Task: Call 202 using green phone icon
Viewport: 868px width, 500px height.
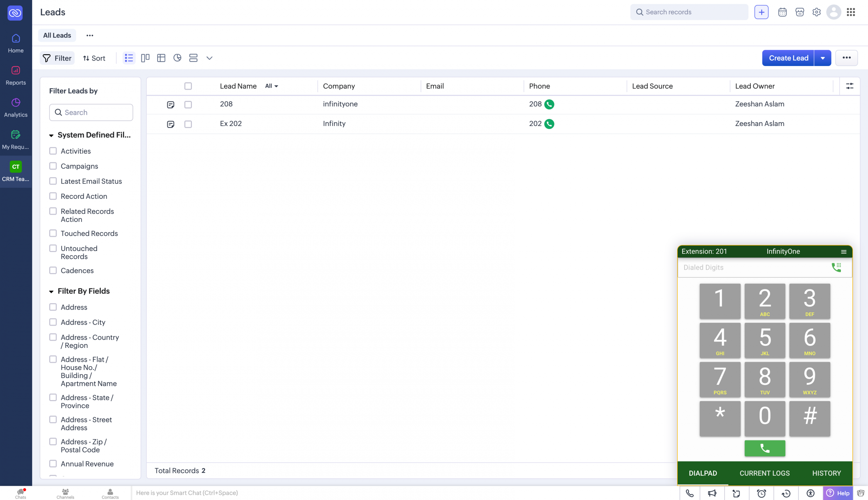Action: click(x=549, y=124)
